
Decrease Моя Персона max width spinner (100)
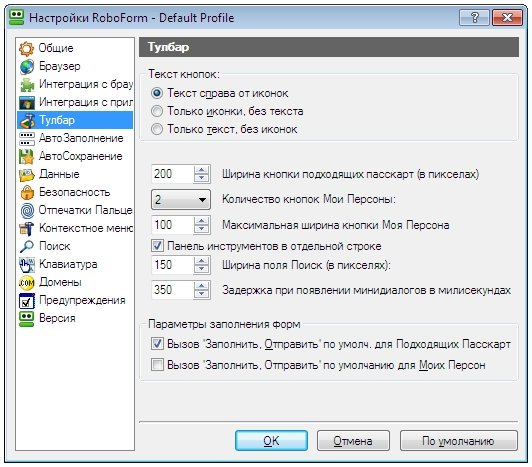point(202,229)
